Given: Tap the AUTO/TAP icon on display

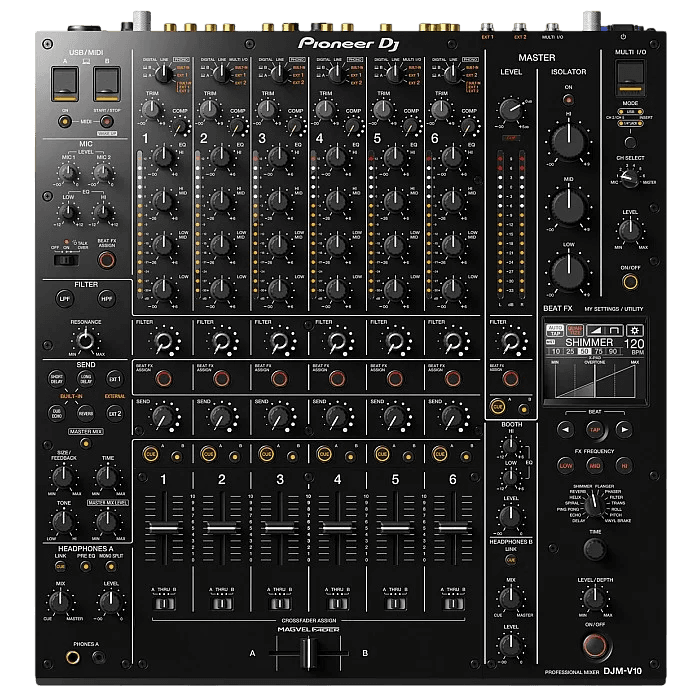Looking at the screenshot, I should 555,330.
